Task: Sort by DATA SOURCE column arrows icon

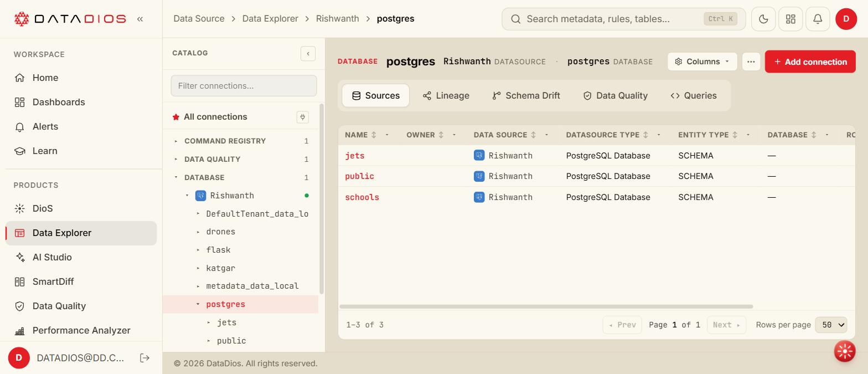Action: [534, 135]
